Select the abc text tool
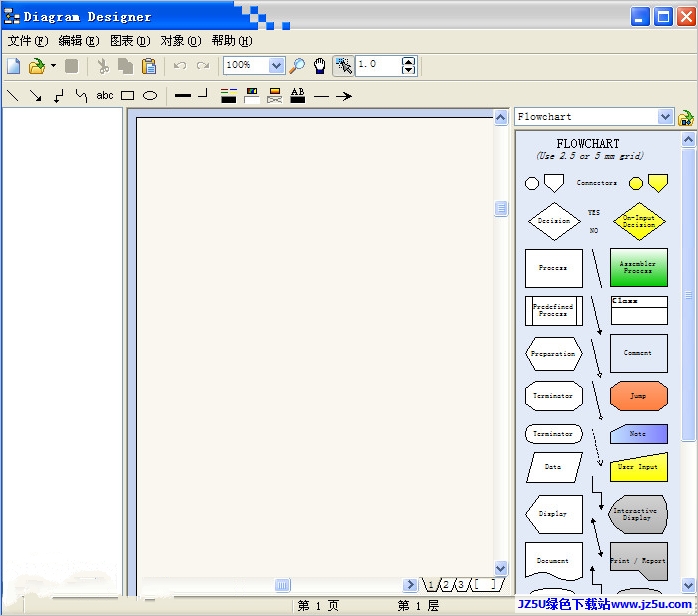Image resolution: width=698 pixels, height=616 pixels. click(105, 96)
